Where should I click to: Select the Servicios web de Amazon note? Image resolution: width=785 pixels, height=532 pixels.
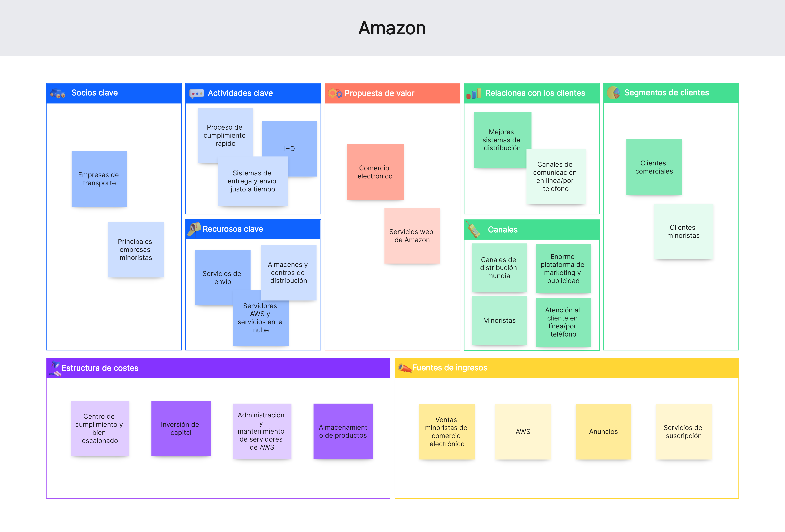click(x=412, y=236)
